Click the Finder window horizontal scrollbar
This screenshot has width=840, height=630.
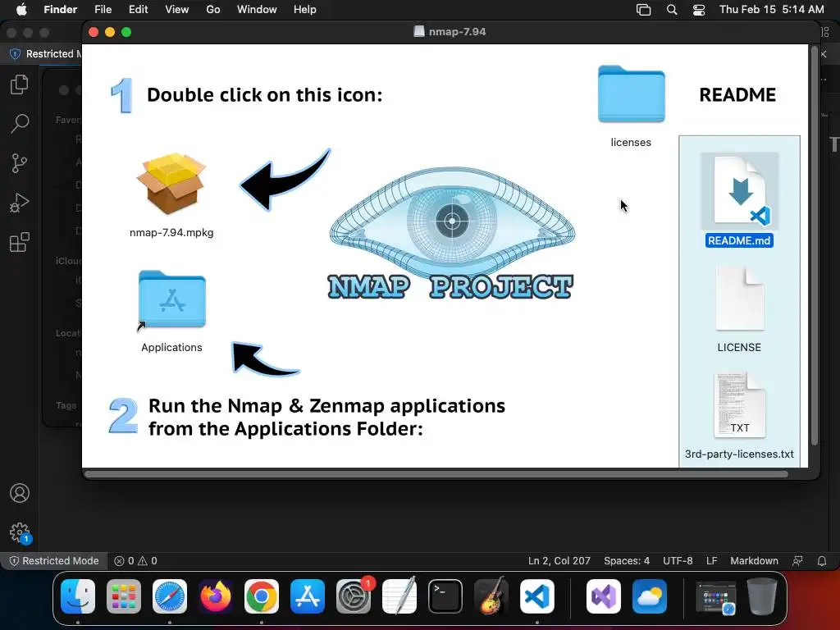[436, 474]
